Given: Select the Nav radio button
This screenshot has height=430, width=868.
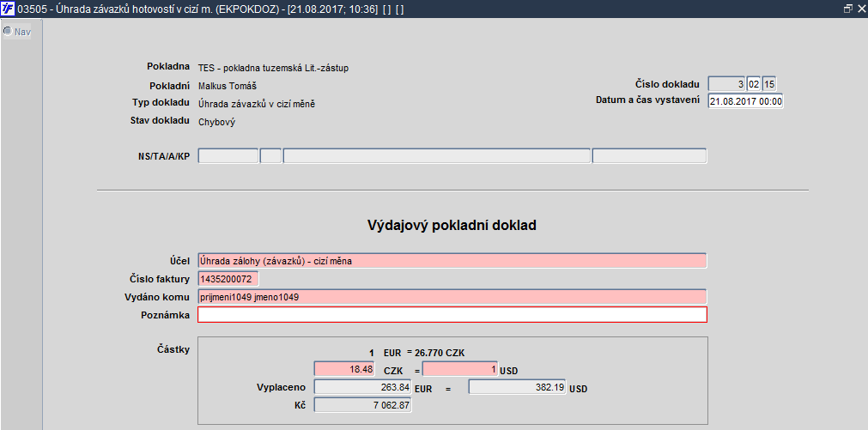Looking at the screenshot, I should point(8,32).
